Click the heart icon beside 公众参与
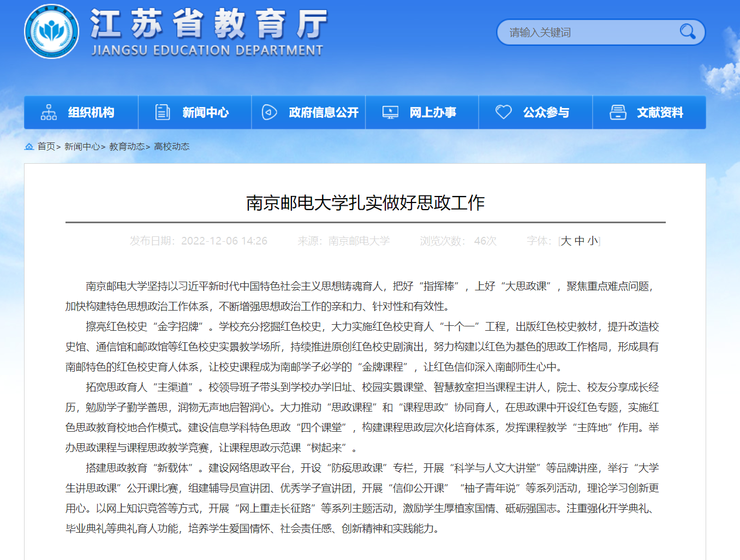This screenshot has height=560, width=740. coord(503,112)
